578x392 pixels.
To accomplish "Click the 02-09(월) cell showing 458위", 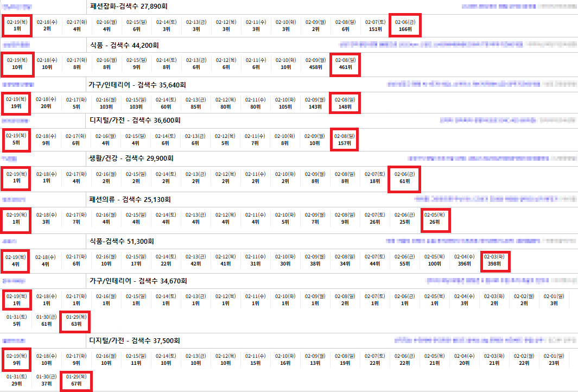I will pos(315,64).
